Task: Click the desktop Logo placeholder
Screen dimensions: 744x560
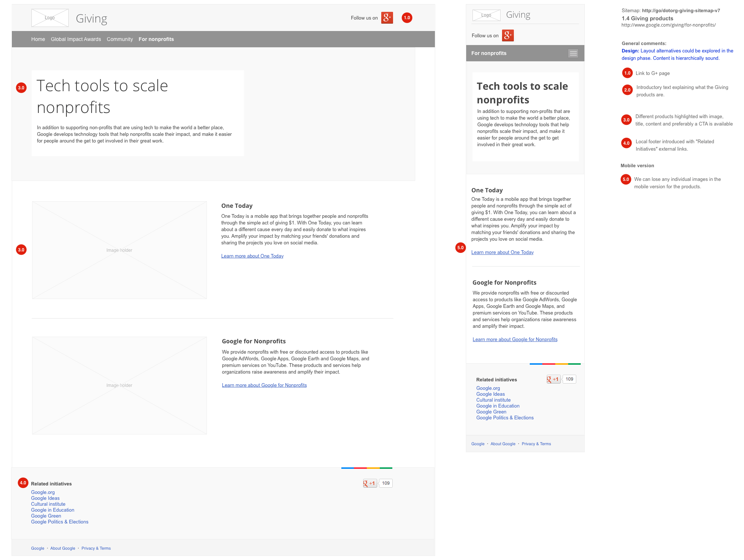Action: point(50,18)
